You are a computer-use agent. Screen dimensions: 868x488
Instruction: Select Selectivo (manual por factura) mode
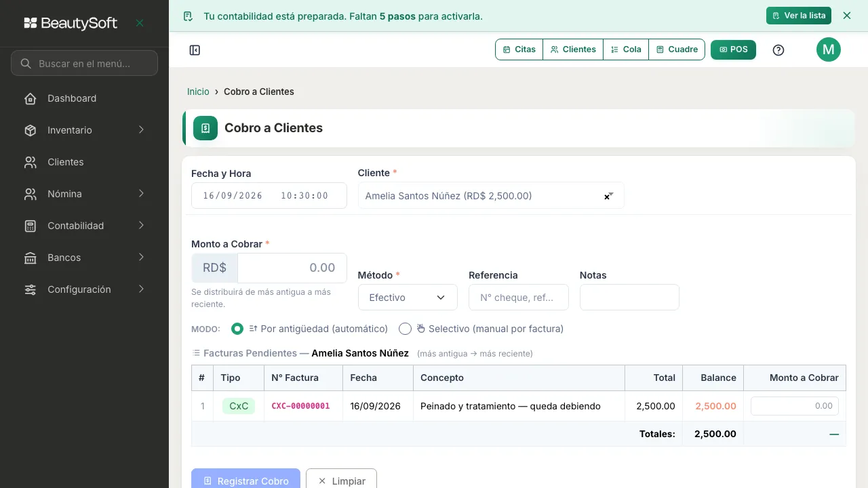[406, 329]
